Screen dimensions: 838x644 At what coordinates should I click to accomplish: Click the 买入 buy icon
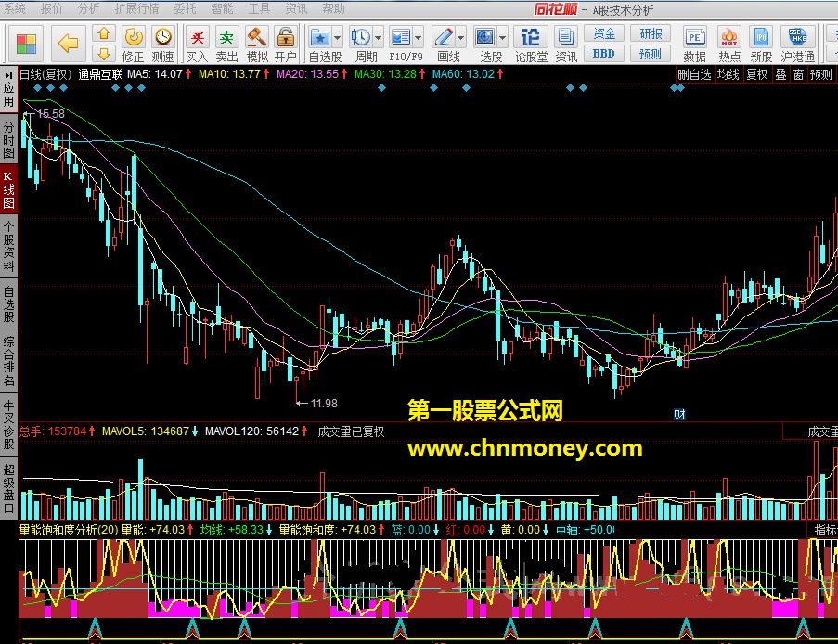coord(197,44)
